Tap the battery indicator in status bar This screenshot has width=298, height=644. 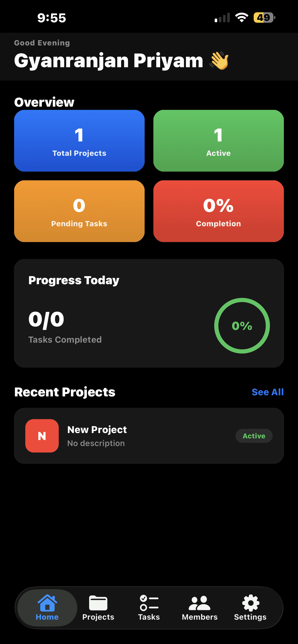click(x=264, y=18)
